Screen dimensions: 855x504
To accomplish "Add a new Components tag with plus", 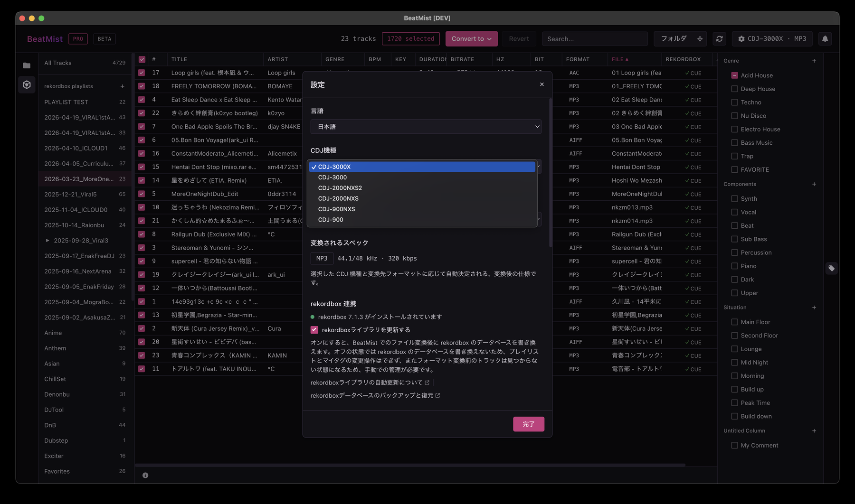I will (814, 184).
